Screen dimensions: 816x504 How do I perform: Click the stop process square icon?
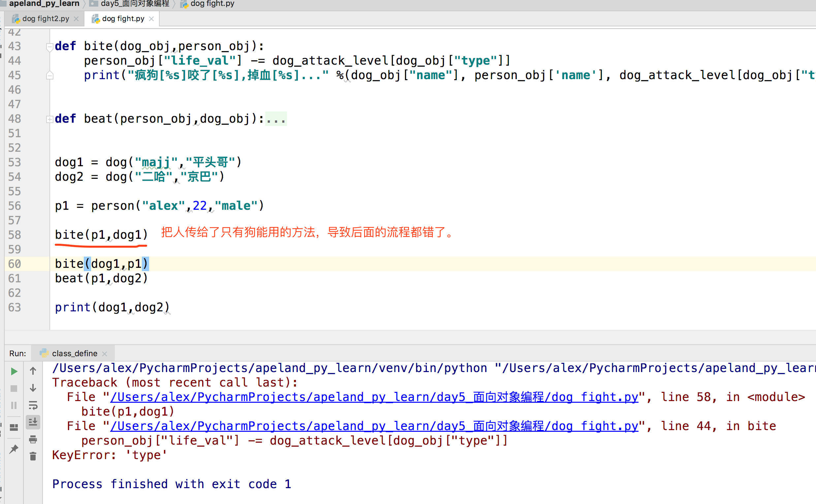14,388
